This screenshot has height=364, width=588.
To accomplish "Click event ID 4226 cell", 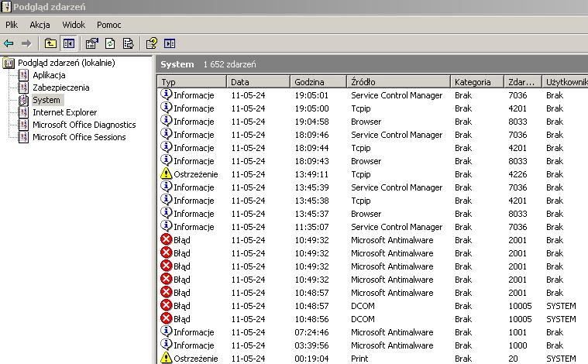I will (518, 174).
